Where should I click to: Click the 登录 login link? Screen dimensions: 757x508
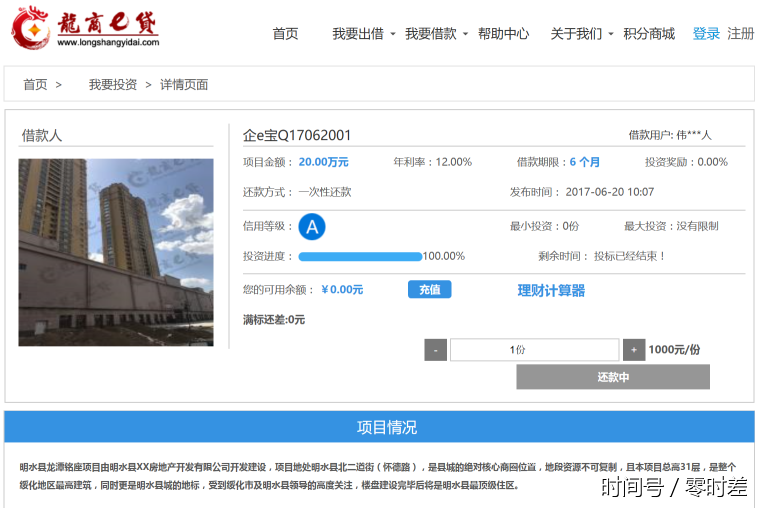[x=706, y=34]
